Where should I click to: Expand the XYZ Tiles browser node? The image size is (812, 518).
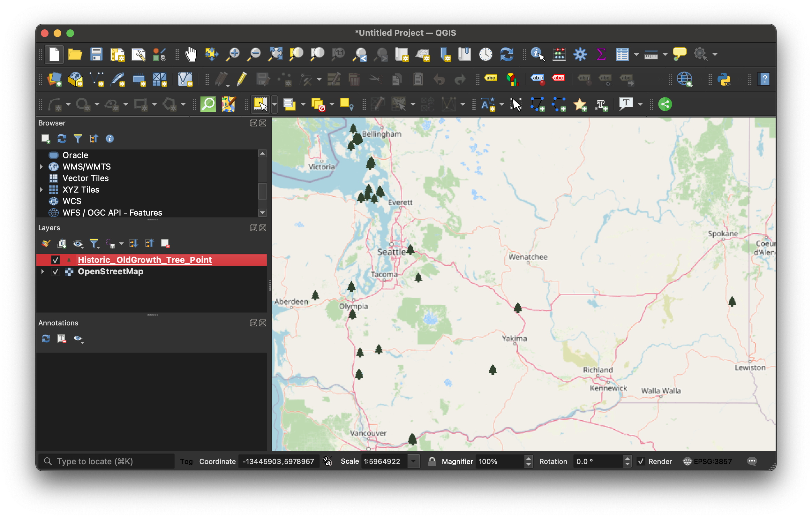(x=41, y=190)
